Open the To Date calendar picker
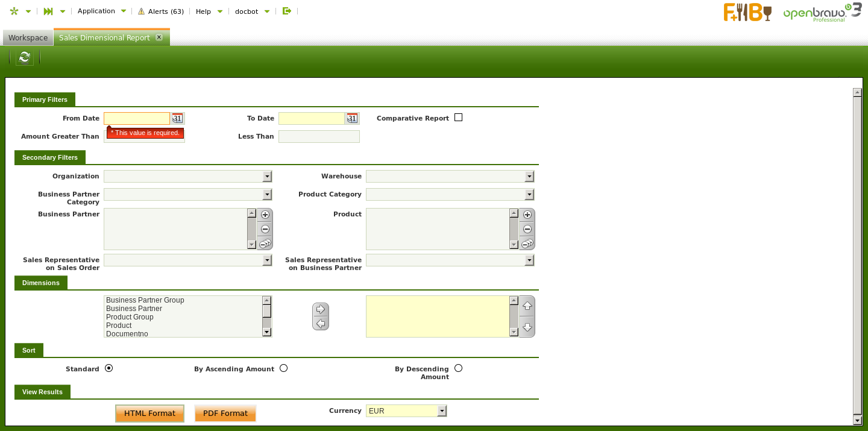This screenshot has width=868, height=431. [352, 118]
